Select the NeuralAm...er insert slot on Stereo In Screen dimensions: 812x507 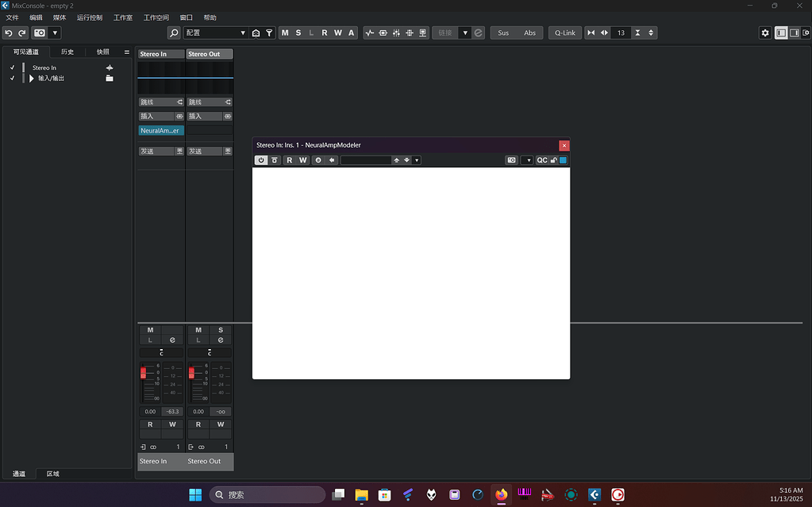(160, 130)
